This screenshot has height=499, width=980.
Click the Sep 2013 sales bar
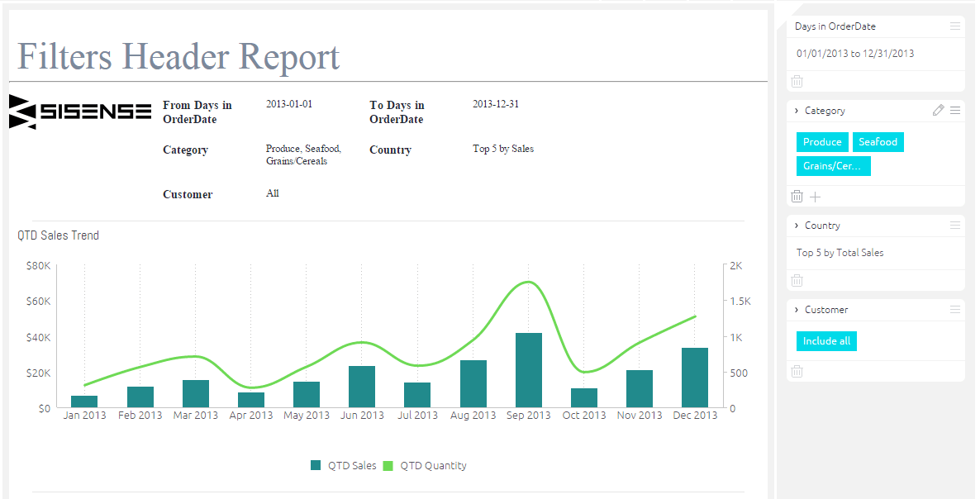tap(529, 370)
